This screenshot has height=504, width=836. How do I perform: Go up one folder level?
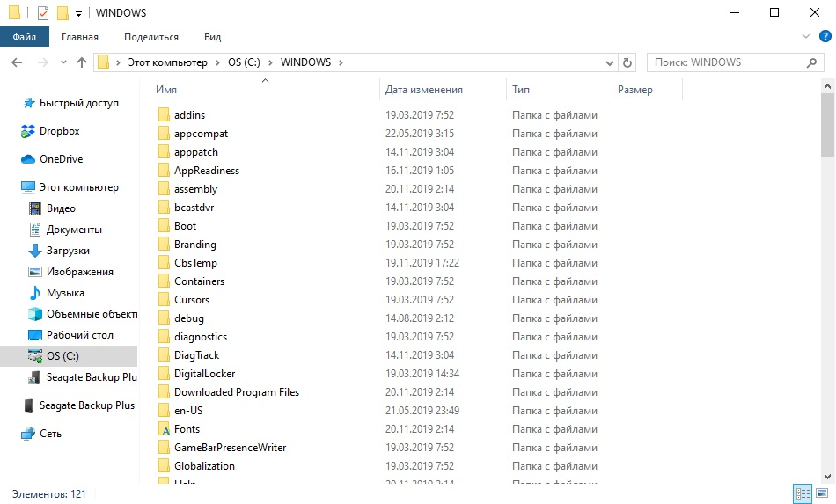[x=82, y=62]
